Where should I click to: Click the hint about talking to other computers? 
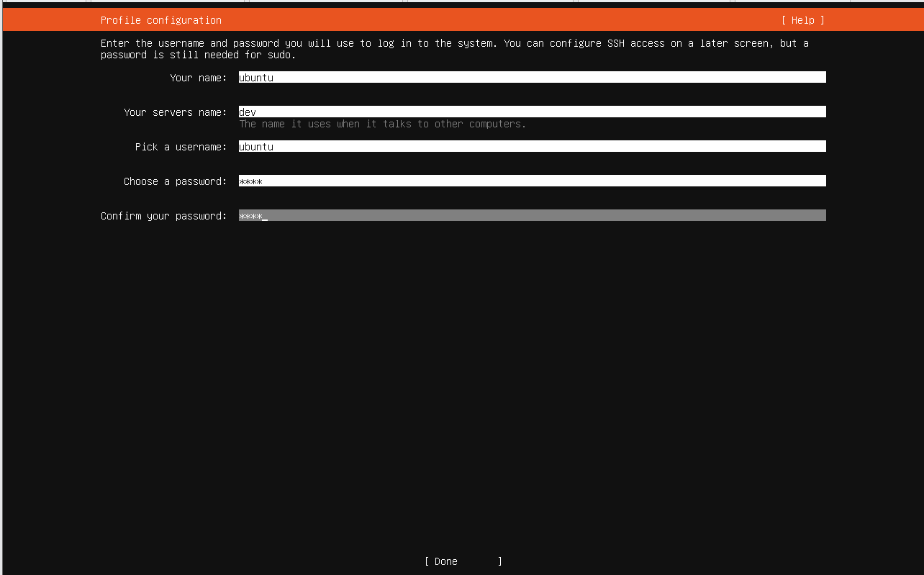(383, 124)
